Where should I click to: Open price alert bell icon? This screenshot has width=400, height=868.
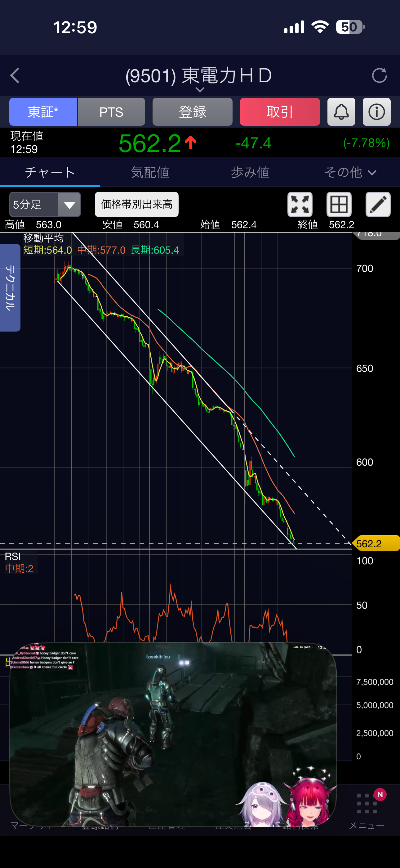341,112
